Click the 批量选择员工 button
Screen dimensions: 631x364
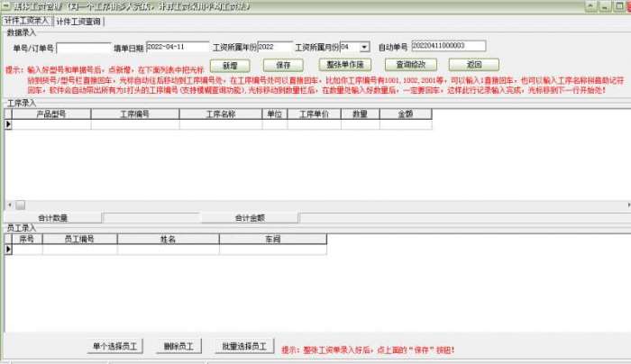[x=244, y=346]
